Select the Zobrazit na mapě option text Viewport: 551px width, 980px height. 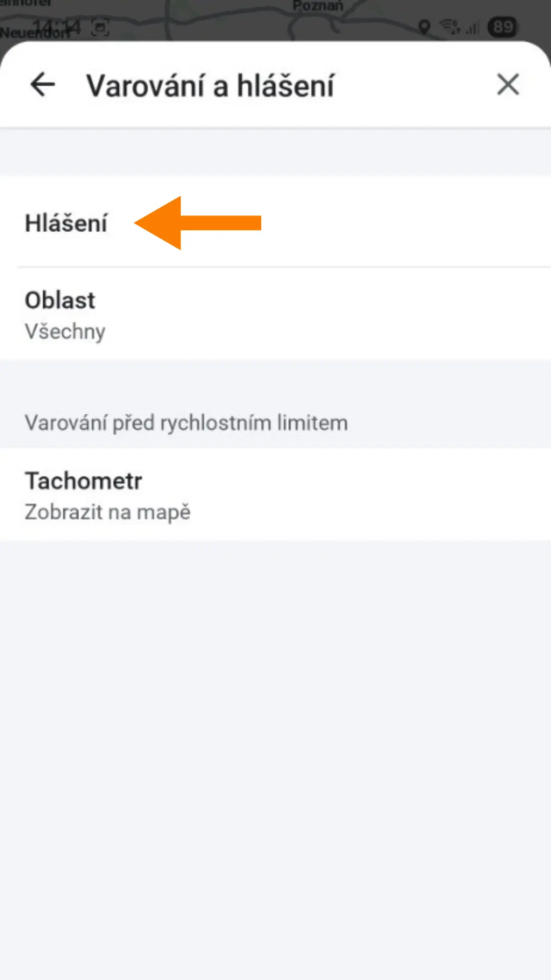pos(108,512)
